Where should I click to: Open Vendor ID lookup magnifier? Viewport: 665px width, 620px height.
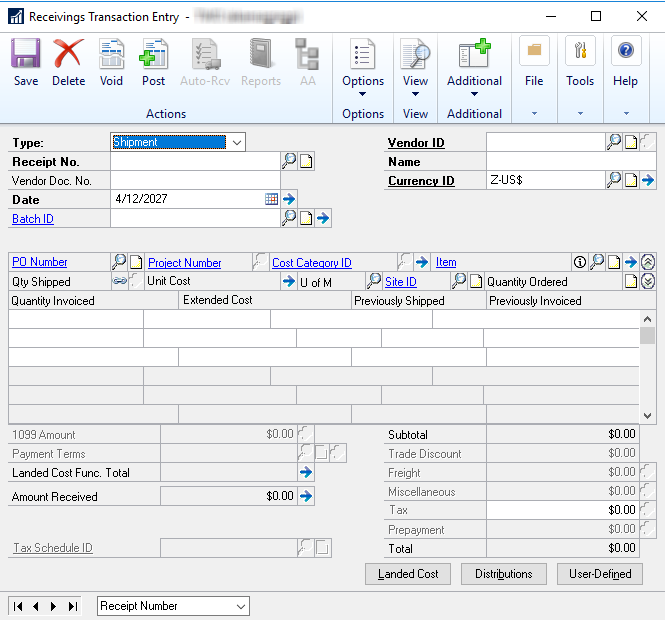614,143
